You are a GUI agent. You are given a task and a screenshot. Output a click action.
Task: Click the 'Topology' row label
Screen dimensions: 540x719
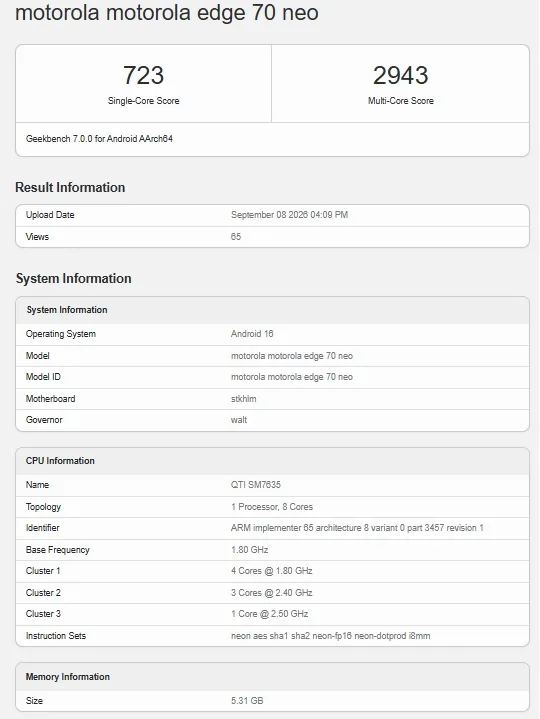tap(43, 507)
